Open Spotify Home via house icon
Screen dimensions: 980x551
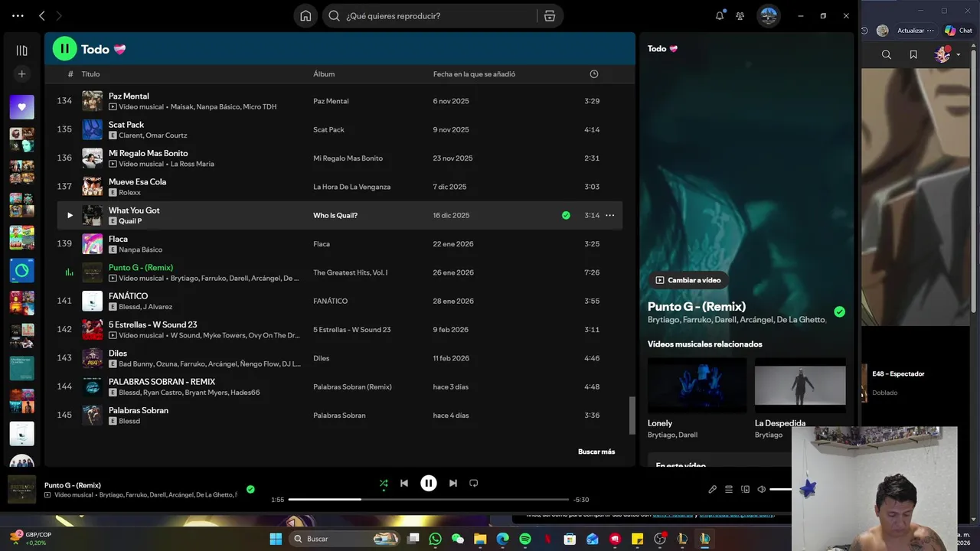click(305, 16)
